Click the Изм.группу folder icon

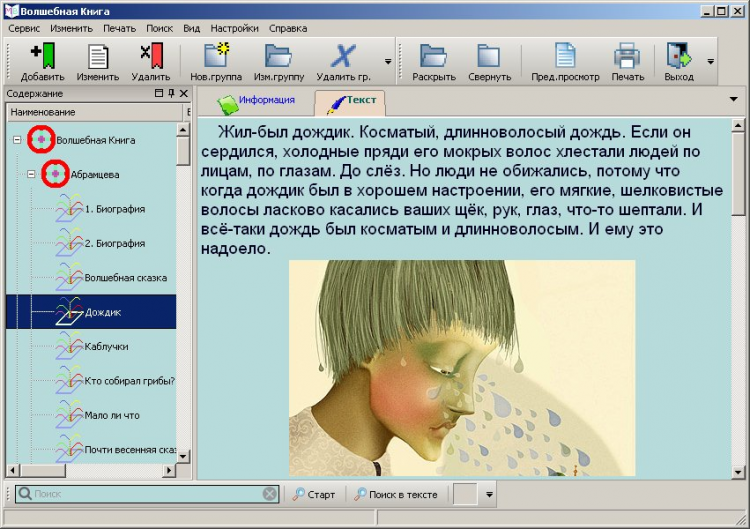click(x=278, y=55)
